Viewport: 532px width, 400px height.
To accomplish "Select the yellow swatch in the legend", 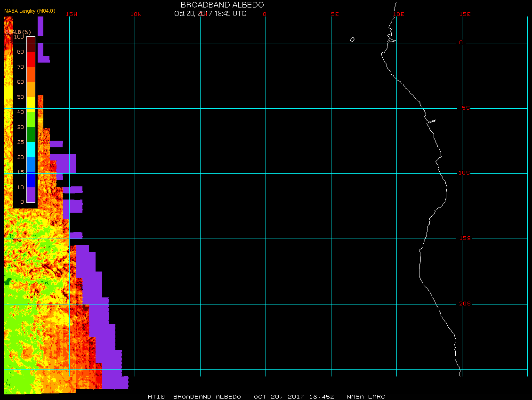I will click(31, 104).
